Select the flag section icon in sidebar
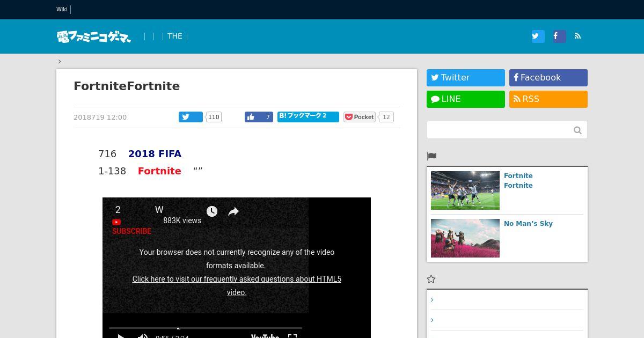 431,156
